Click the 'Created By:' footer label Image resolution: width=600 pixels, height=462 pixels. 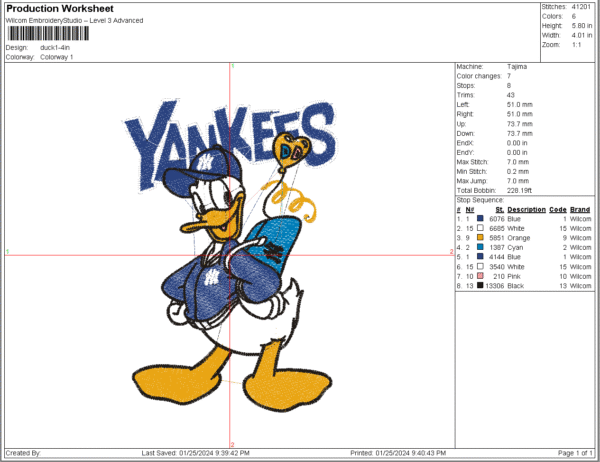[23, 453]
